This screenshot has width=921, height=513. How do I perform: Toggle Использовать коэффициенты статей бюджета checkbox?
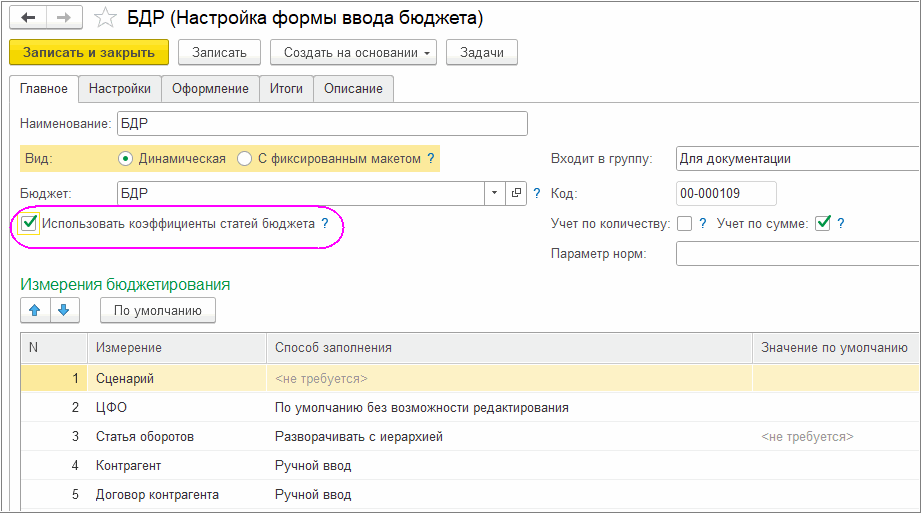point(30,224)
